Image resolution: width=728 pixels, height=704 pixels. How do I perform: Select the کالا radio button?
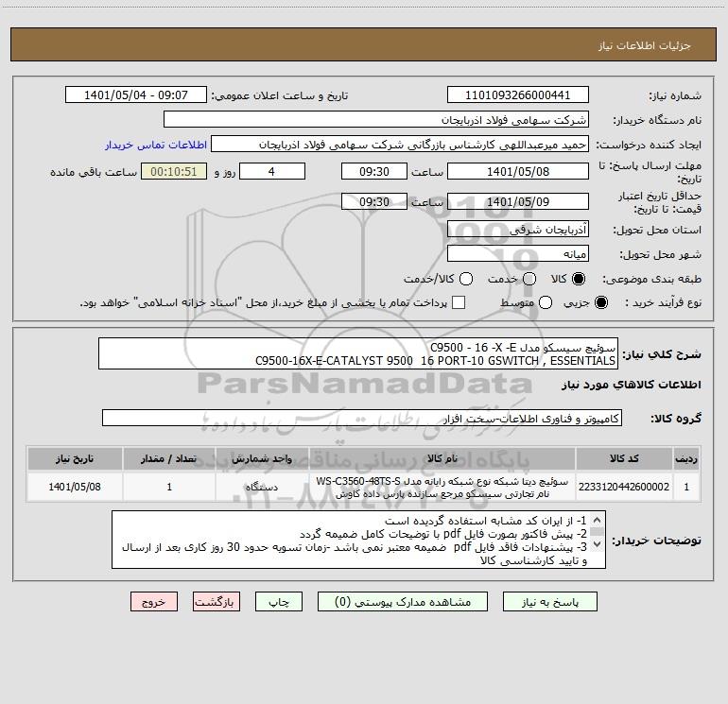point(579,279)
